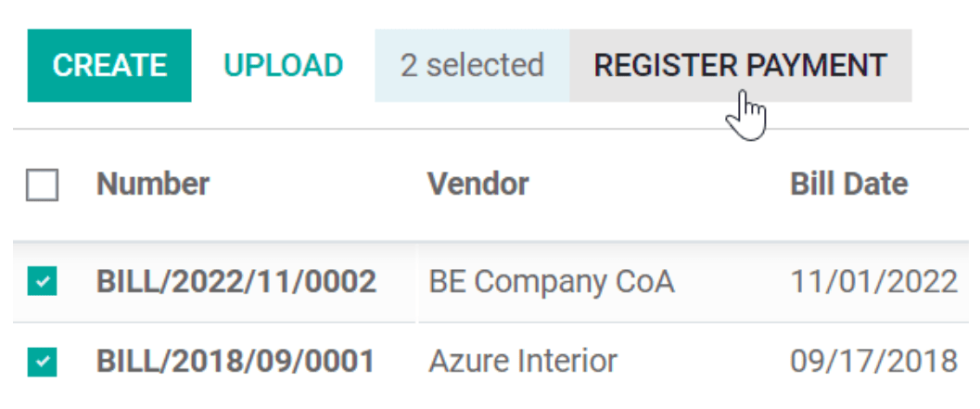Sort the list by Number column

[153, 185]
